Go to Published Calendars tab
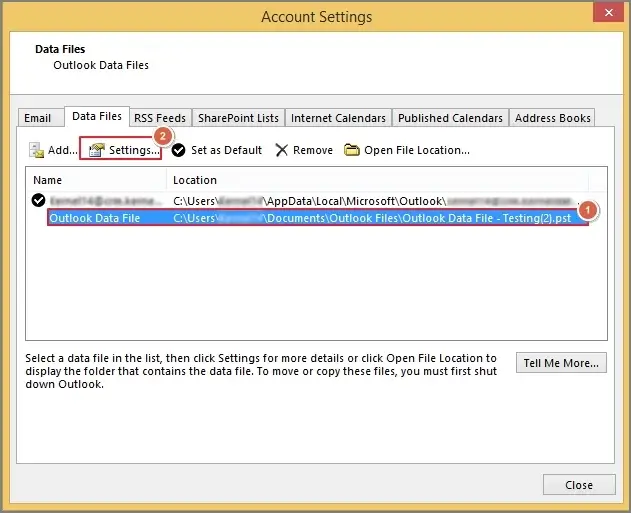Screen dimensions: 631x513 450,118
